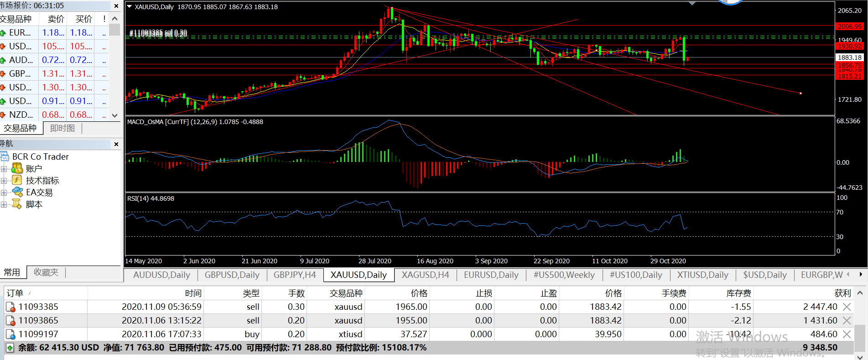Open the #US500,Weekly chart tab
This screenshot has height=360, width=868.
pos(564,275)
